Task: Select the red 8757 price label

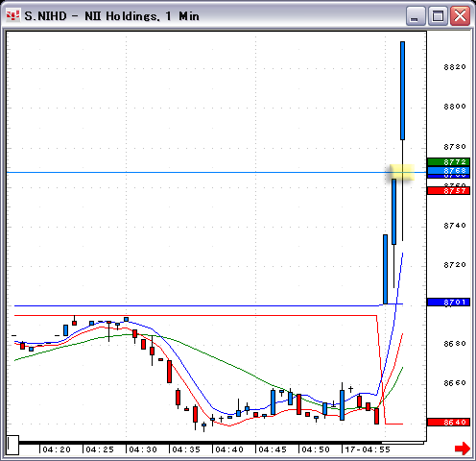Action: pos(448,191)
